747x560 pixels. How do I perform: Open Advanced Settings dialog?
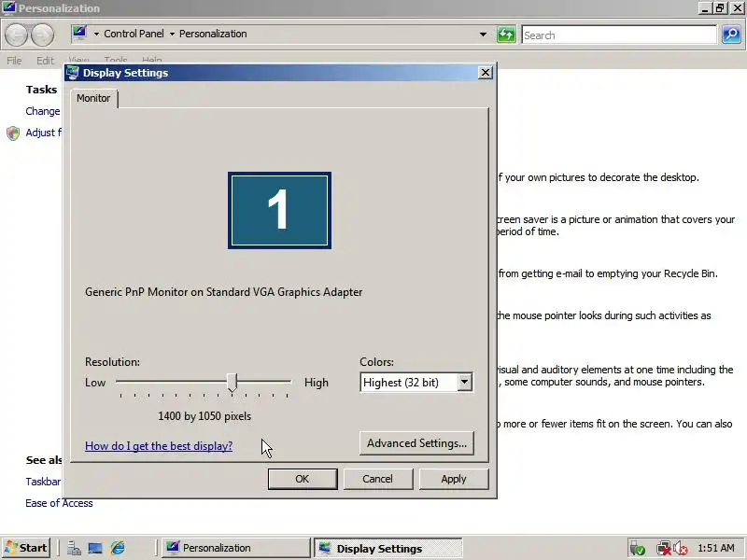point(416,443)
